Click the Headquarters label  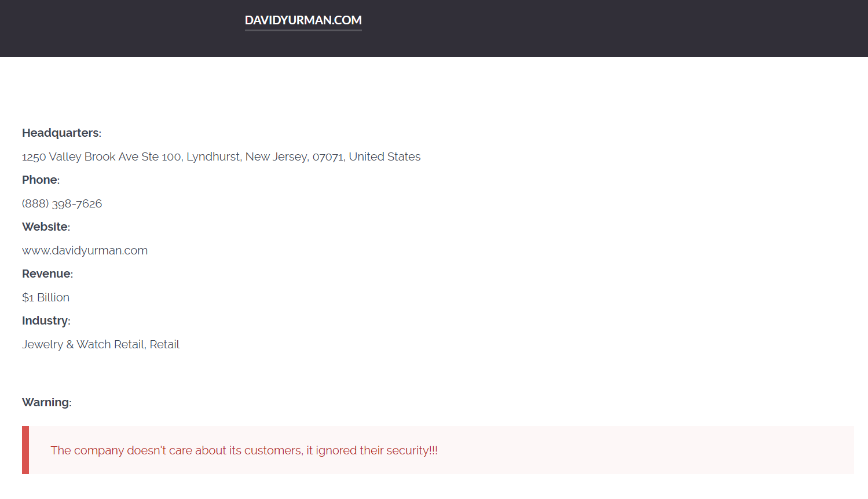[x=61, y=133]
